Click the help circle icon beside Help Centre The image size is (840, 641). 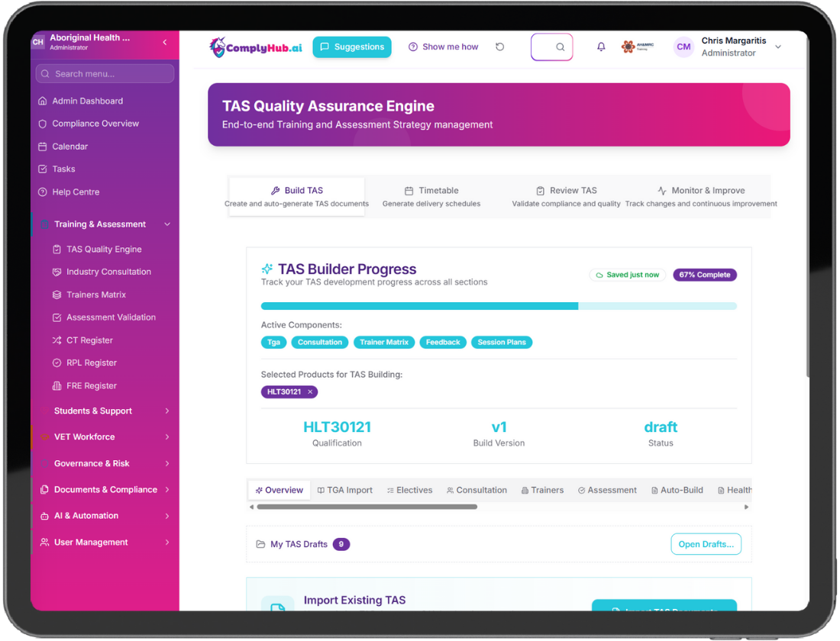[x=43, y=192]
